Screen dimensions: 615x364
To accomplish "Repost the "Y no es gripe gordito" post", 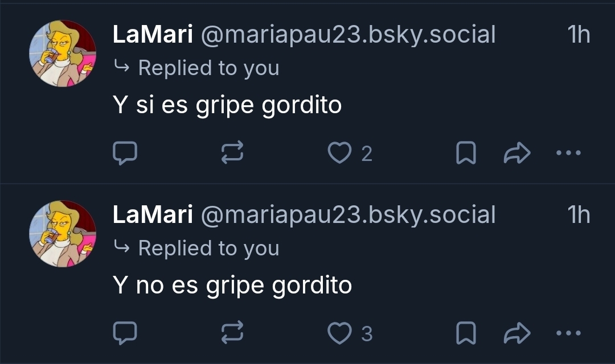I will coord(232,333).
